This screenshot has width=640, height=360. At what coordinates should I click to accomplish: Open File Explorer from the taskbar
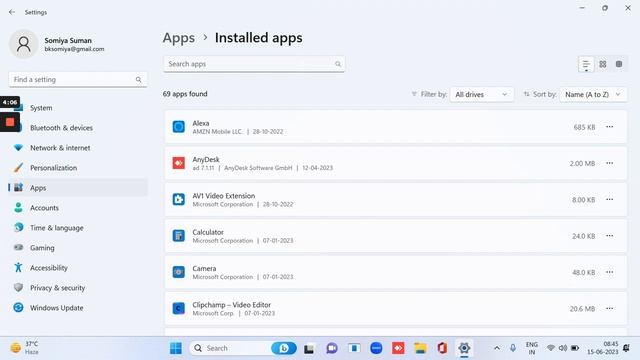coord(420,348)
